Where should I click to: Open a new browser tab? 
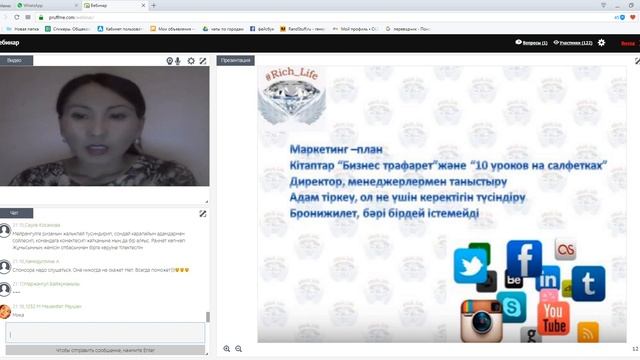tap(154, 5)
